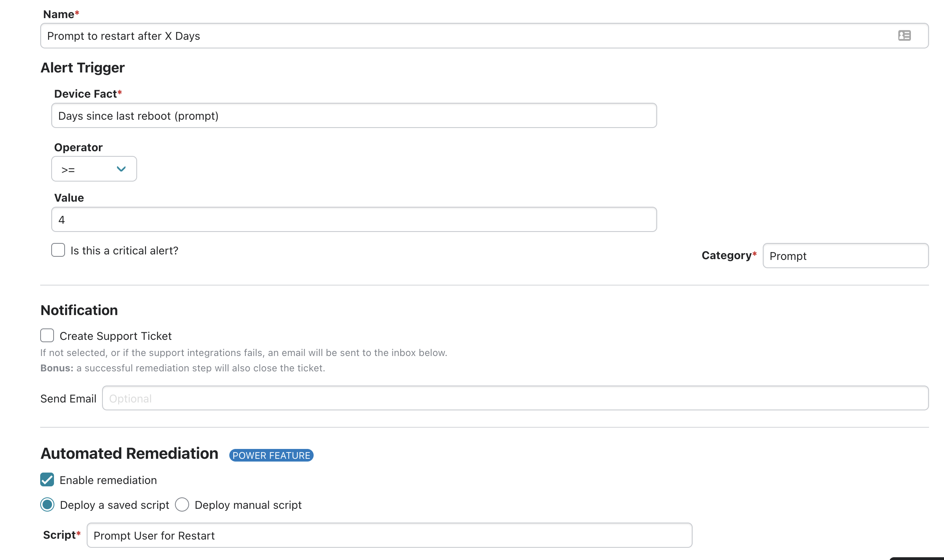Click the Device Fact label
The height and width of the screenshot is (560, 944).
(88, 94)
